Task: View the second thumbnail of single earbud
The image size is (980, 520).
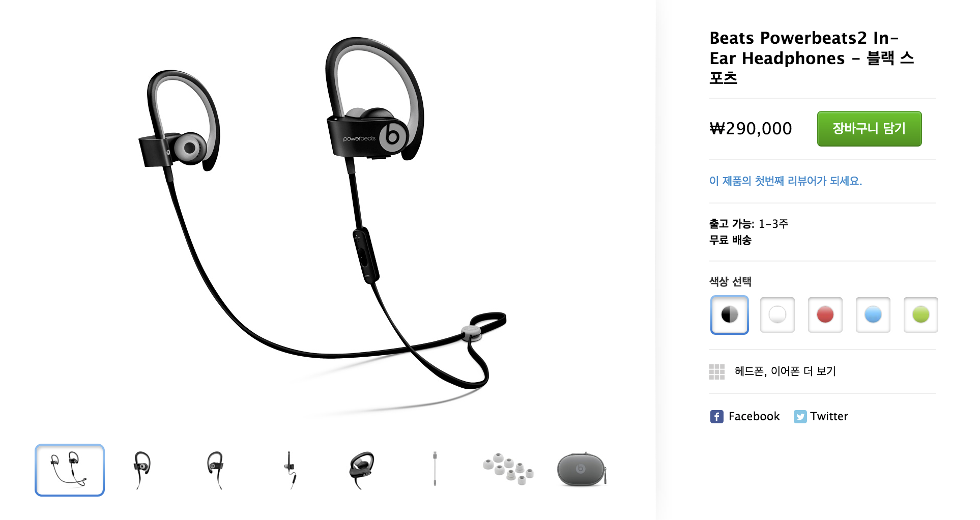Action: click(x=142, y=470)
